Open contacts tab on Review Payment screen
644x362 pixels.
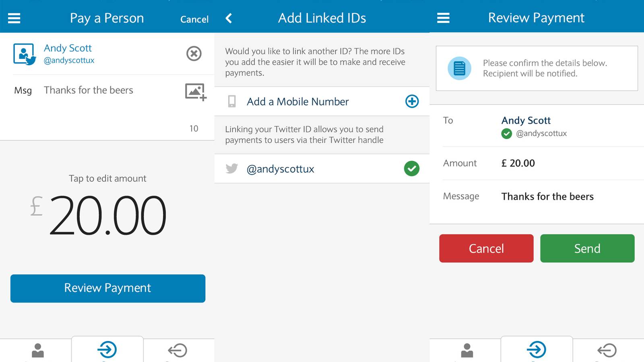[467, 350]
